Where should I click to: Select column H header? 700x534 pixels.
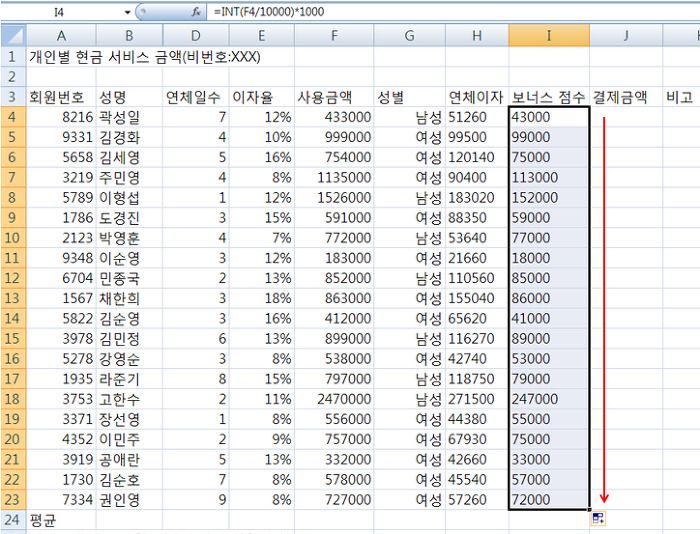477,35
